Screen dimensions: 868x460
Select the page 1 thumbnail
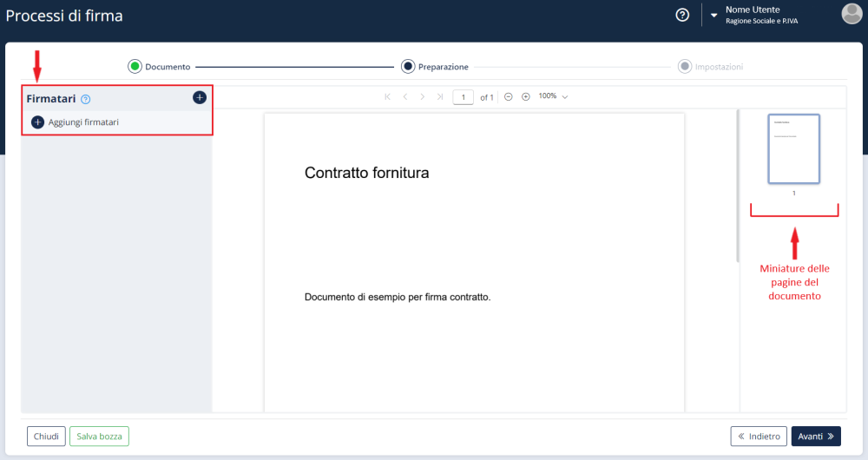click(794, 149)
